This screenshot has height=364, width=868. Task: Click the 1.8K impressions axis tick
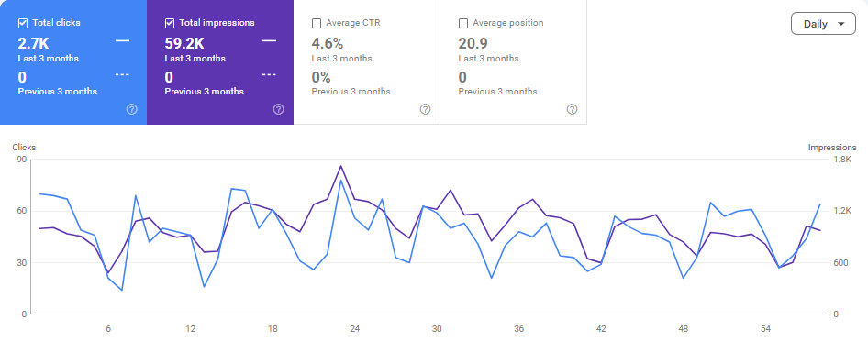coord(843,160)
